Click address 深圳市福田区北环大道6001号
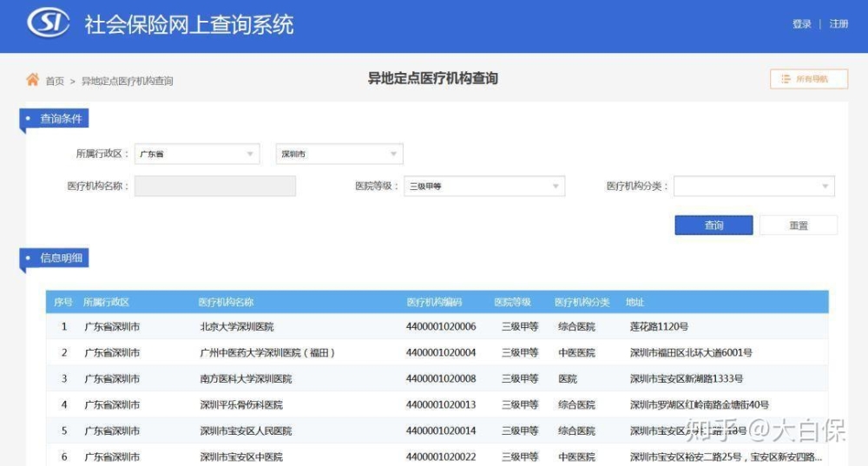 (x=691, y=352)
